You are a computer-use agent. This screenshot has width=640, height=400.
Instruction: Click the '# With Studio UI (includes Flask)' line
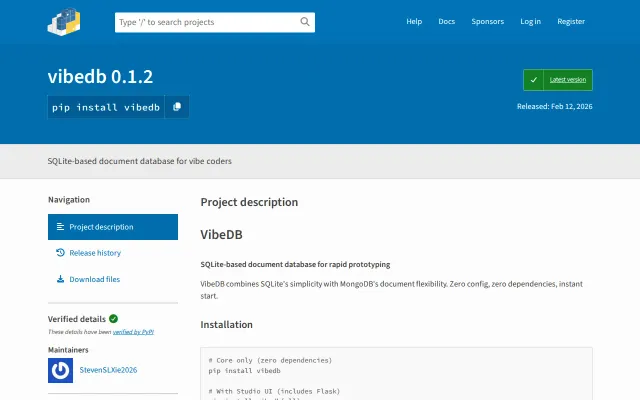[x=274, y=391]
